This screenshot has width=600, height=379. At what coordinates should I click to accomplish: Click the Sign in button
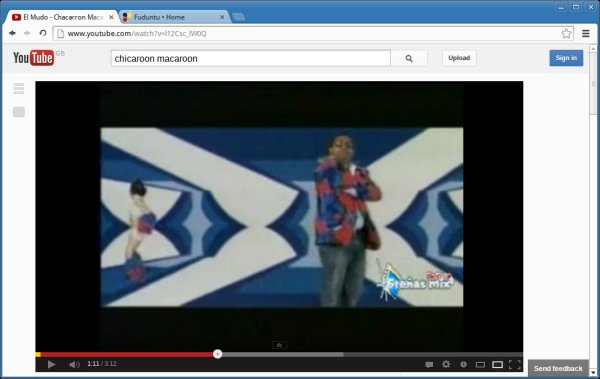point(566,58)
